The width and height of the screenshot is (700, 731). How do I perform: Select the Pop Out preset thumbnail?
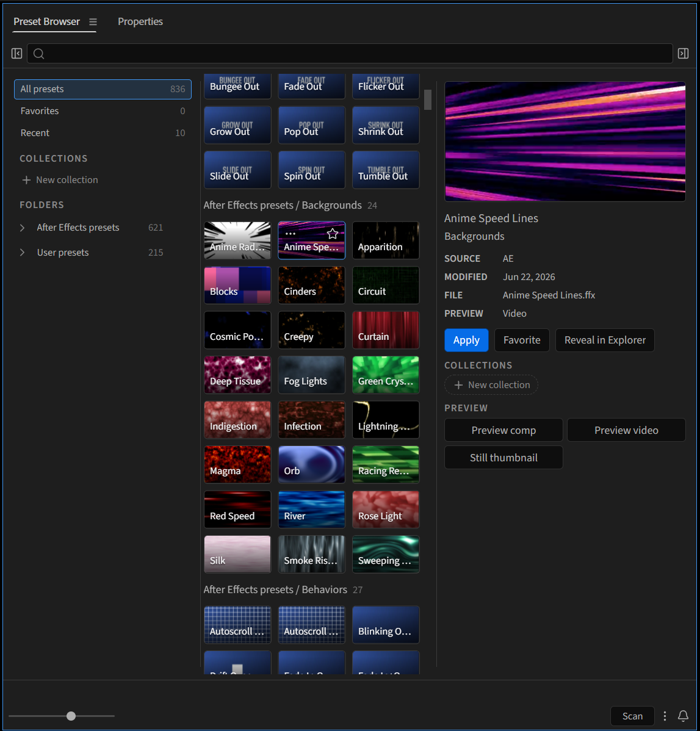tap(311, 125)
